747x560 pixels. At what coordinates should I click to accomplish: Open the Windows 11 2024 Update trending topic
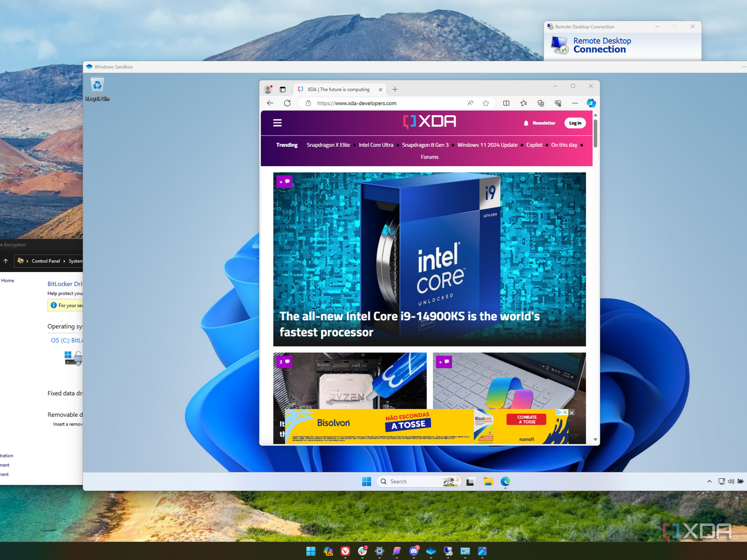(x=487, y=145)
